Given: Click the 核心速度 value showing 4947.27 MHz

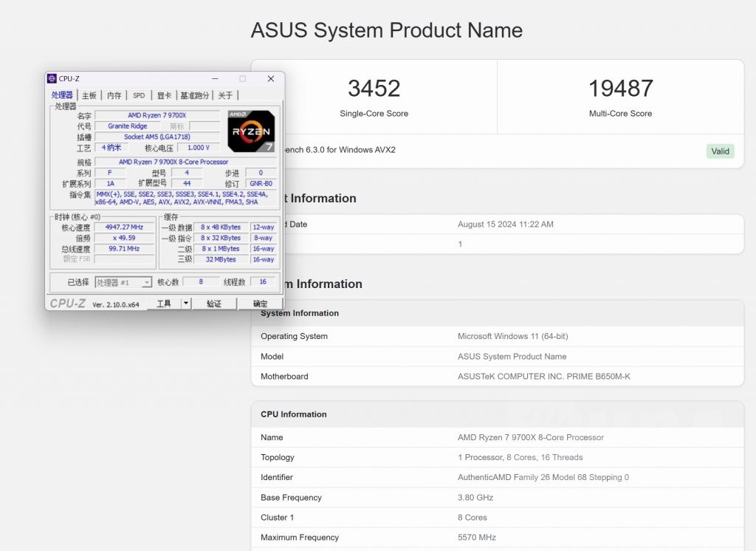Looking at the screenshot, I should click(123, 227).
